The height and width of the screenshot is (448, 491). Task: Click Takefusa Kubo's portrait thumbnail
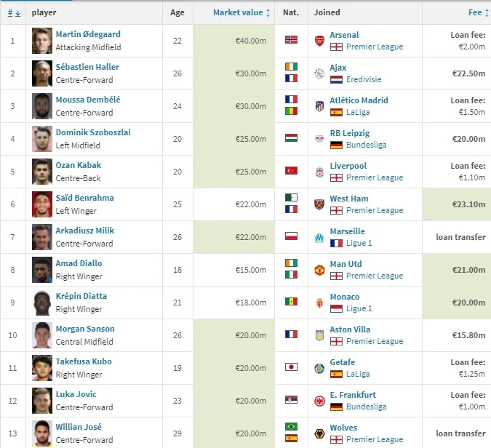42,368
